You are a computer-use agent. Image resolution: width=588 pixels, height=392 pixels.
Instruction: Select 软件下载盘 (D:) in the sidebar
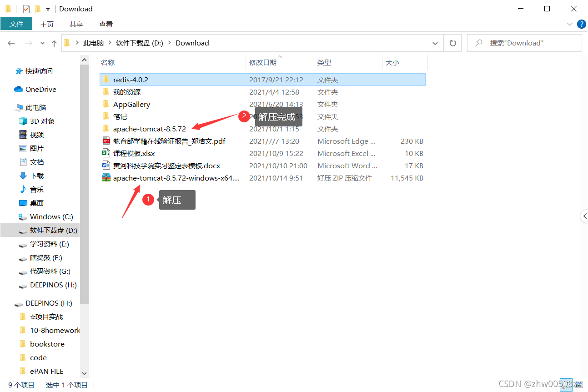coord(40,231)
